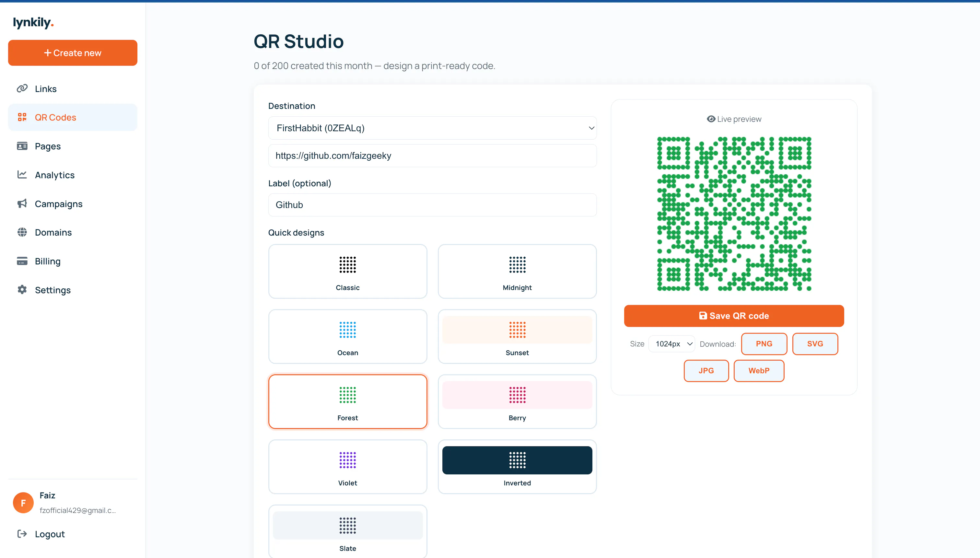Click the Links chain icon in sidebar
This screenshot has width=980, height=558.
pyautogui.click(x=22, y=88)
